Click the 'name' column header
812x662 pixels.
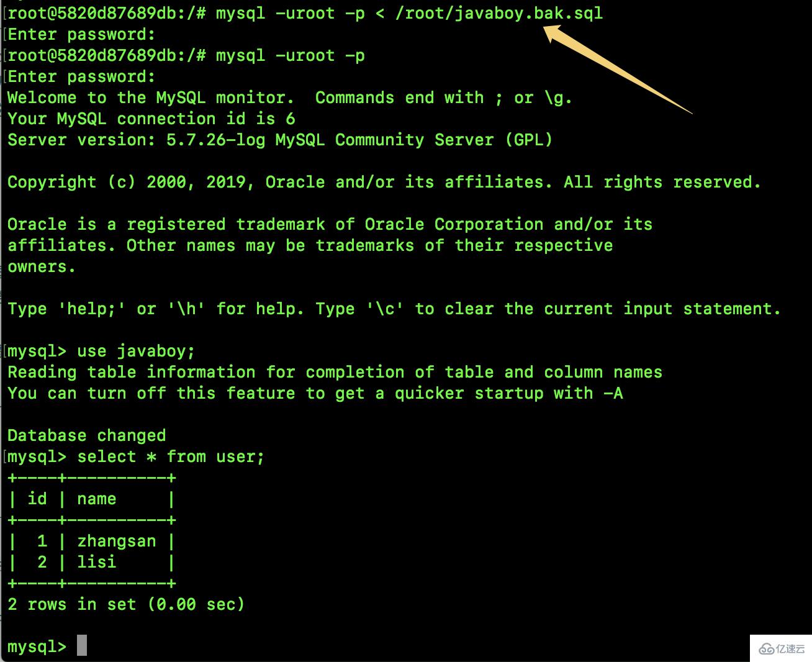96,499
